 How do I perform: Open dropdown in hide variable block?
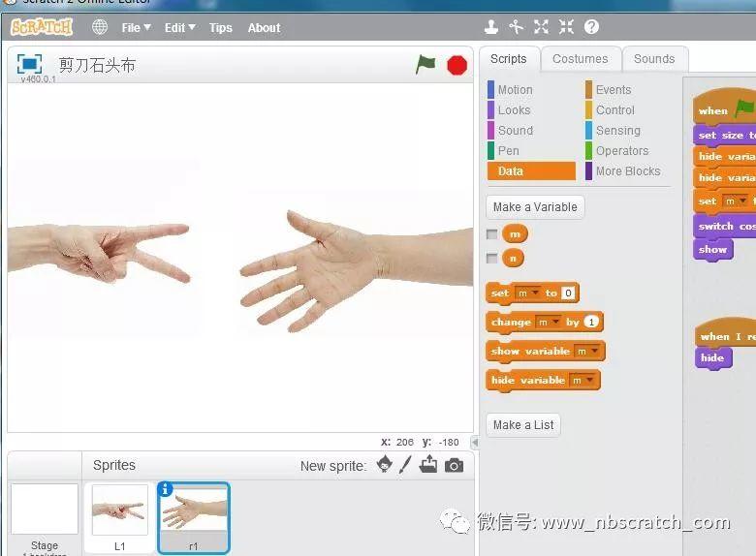click(x=583, y=380)
